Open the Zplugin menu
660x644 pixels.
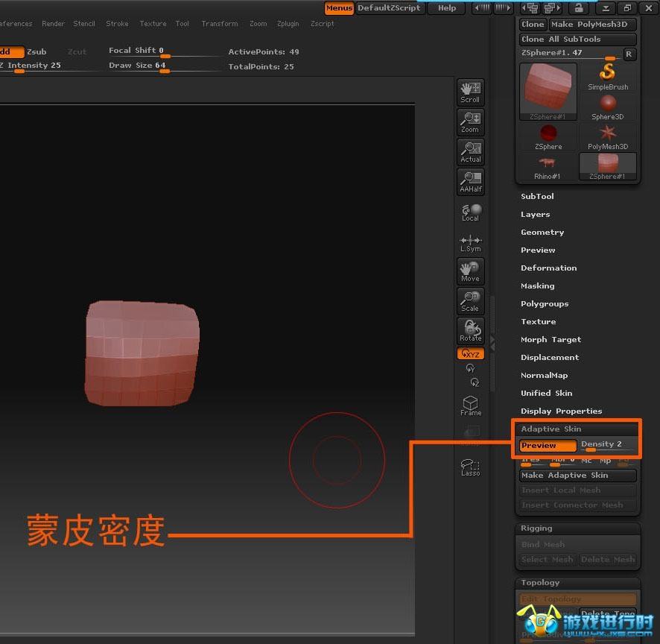click(x=288, y=24)
